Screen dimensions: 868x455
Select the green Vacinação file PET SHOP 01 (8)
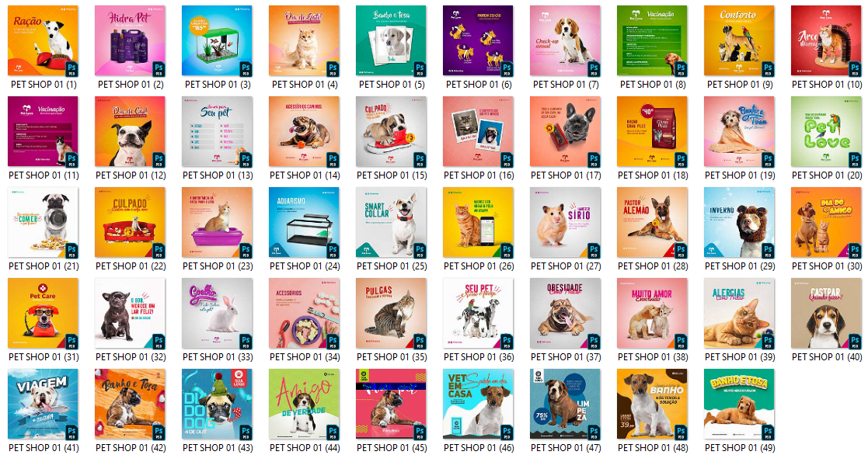[x=652, y=40]
